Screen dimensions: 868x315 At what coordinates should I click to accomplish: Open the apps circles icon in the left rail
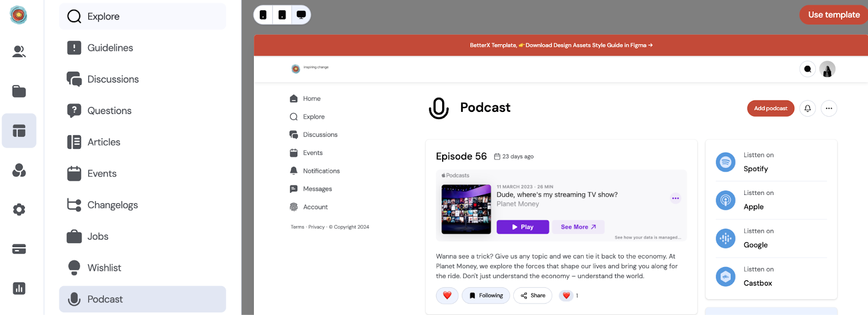[19, 171]
